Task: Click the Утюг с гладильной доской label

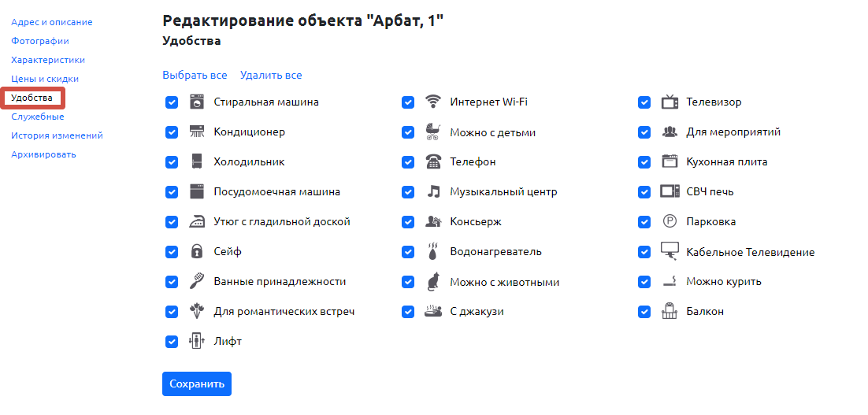Action: tap(282, 222)
